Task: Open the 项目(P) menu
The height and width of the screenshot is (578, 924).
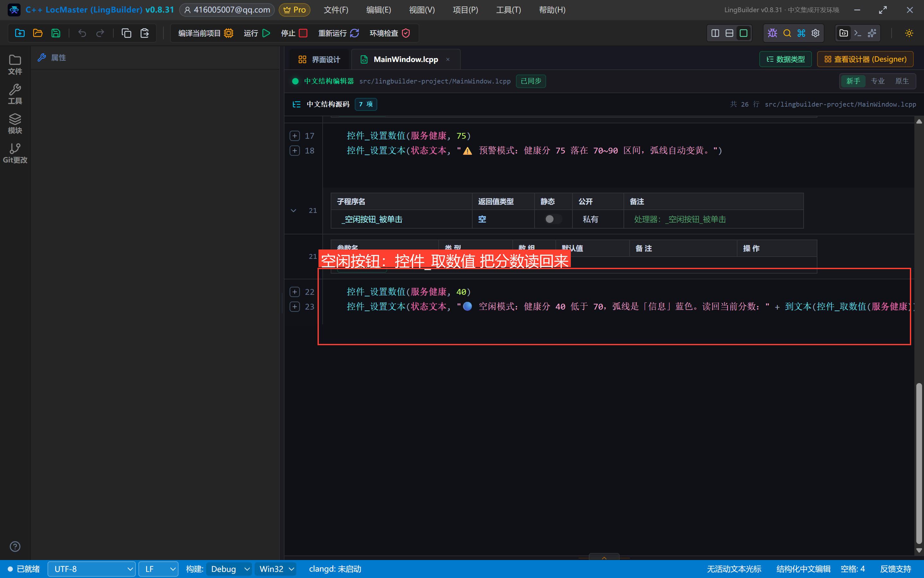Action: click(x=465, y=10)
